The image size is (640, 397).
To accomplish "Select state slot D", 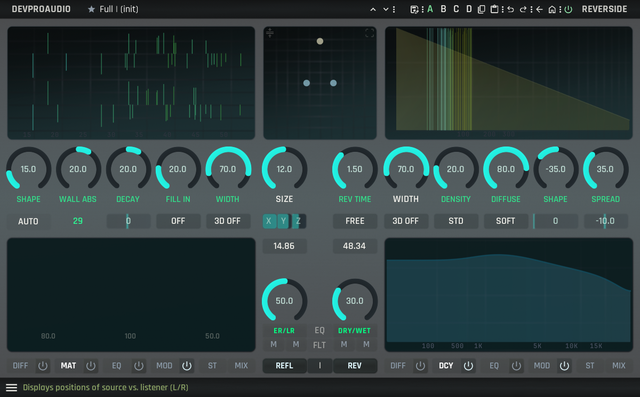I will click(469, 9).
